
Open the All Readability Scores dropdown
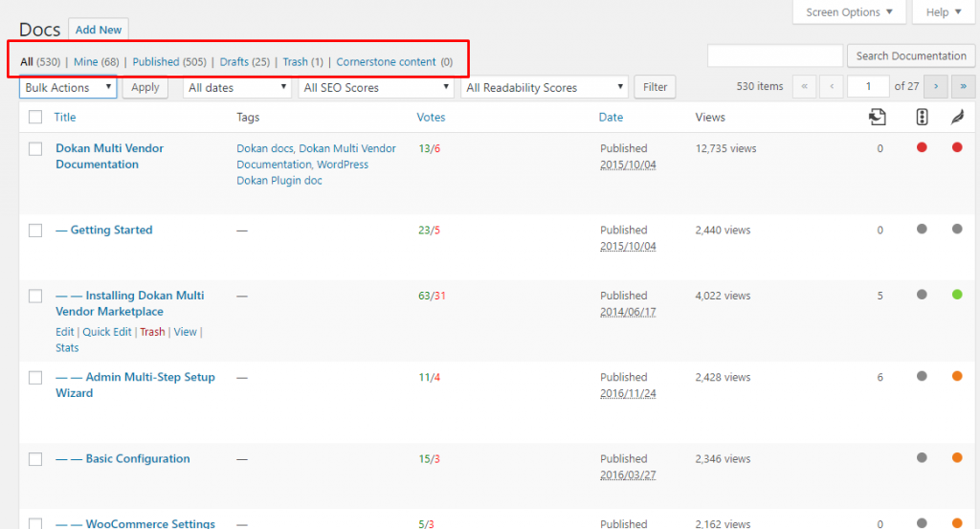pos(545,87)
